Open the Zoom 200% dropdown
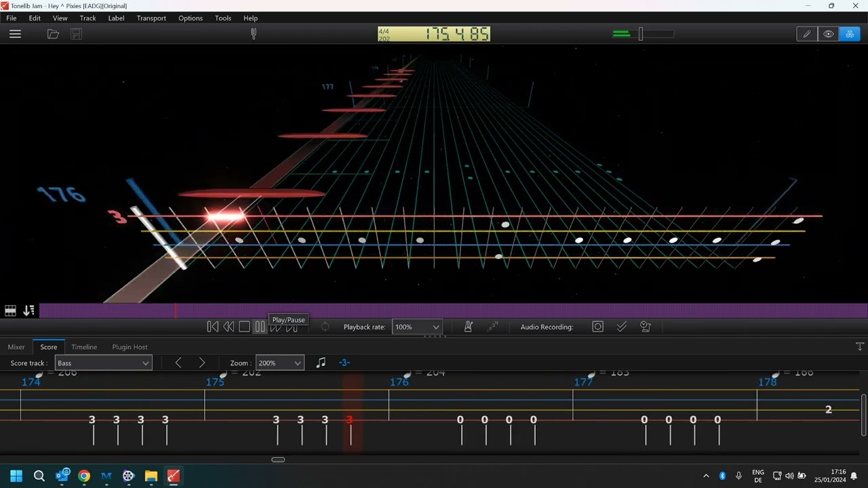The height and width of the screenshot is (488, 868). coord(279,363)
